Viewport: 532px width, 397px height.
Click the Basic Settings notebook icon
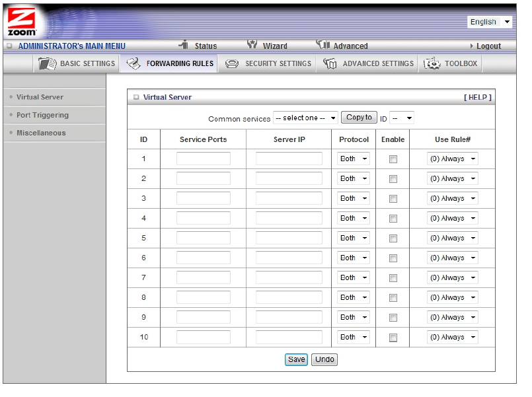(x=47, y=63)
